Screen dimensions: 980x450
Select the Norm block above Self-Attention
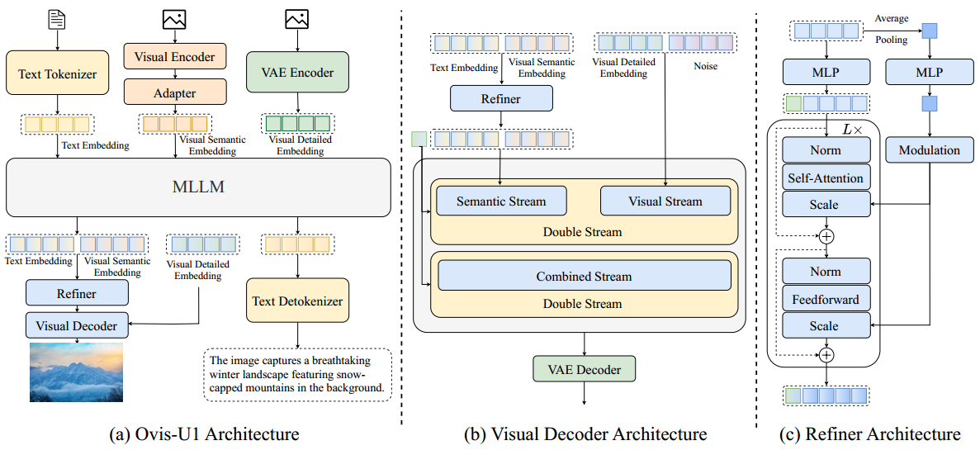click(826, 150)
